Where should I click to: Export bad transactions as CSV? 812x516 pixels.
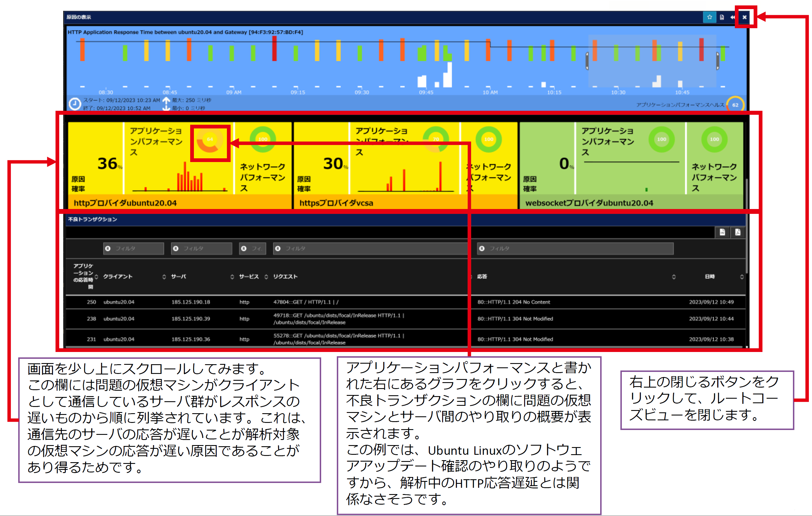coord(722,232)
